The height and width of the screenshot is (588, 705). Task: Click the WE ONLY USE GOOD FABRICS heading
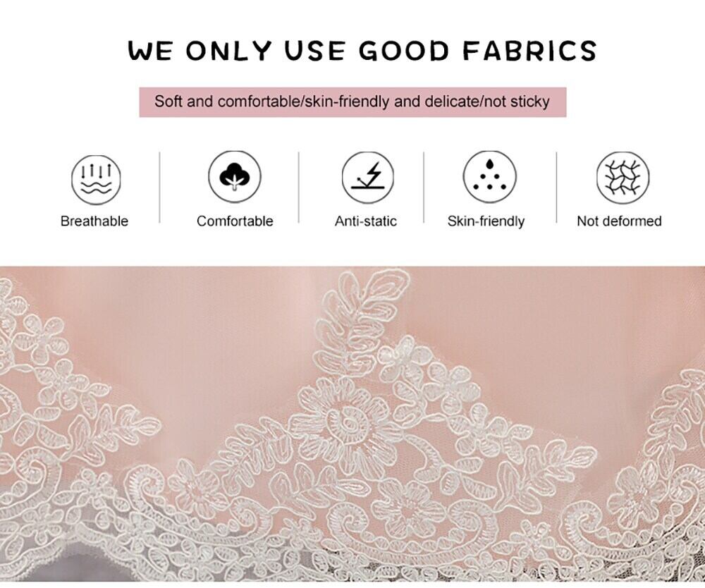362,50
